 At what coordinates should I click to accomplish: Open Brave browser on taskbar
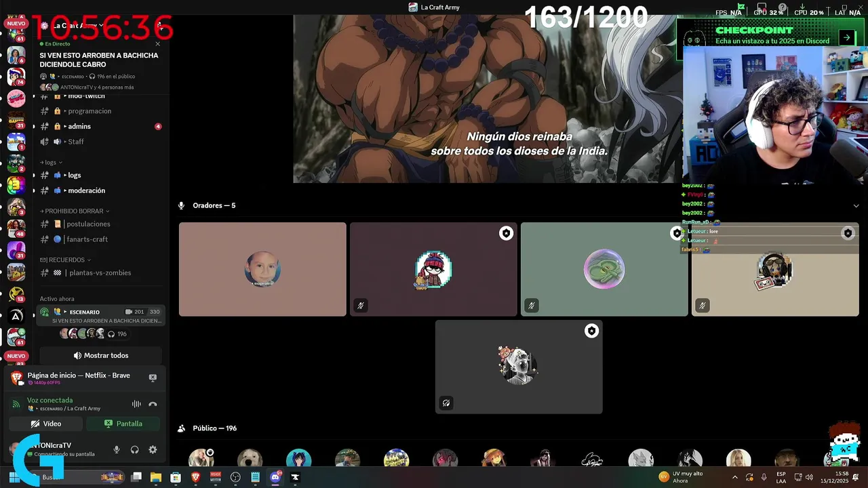(196, 477)
